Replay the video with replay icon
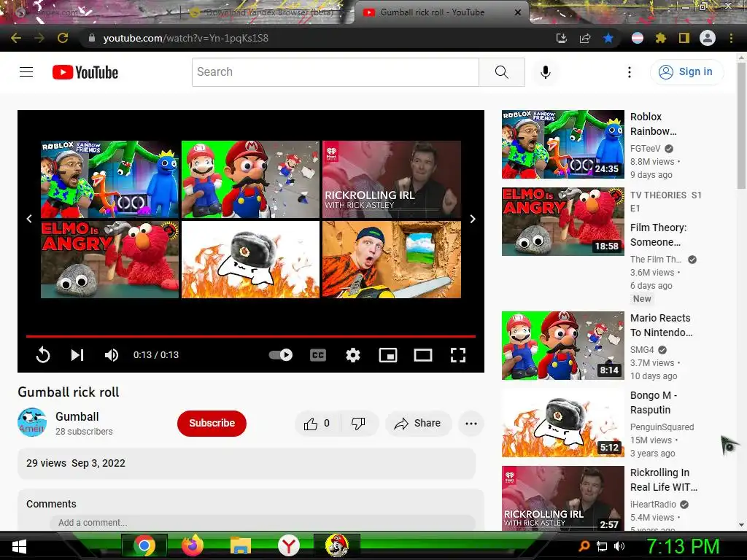This screenshot has height=560, width=747. click(43, 355)
